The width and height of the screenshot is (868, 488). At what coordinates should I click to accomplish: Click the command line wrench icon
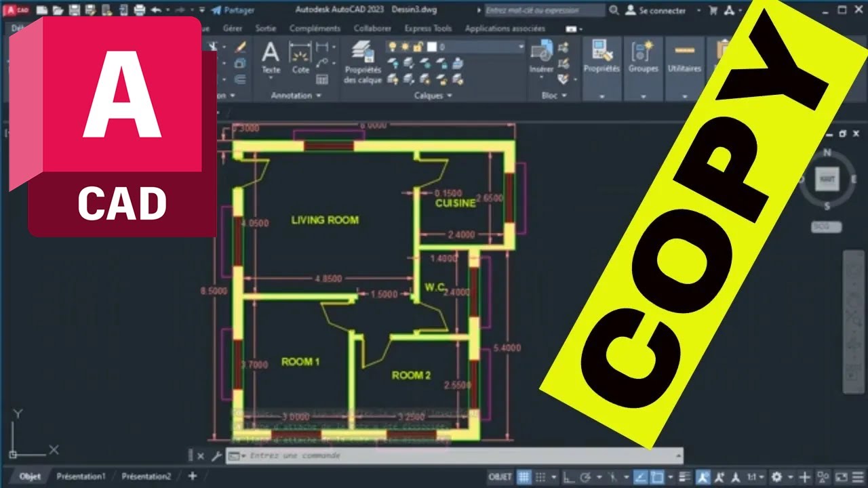[x=216, y=456]
